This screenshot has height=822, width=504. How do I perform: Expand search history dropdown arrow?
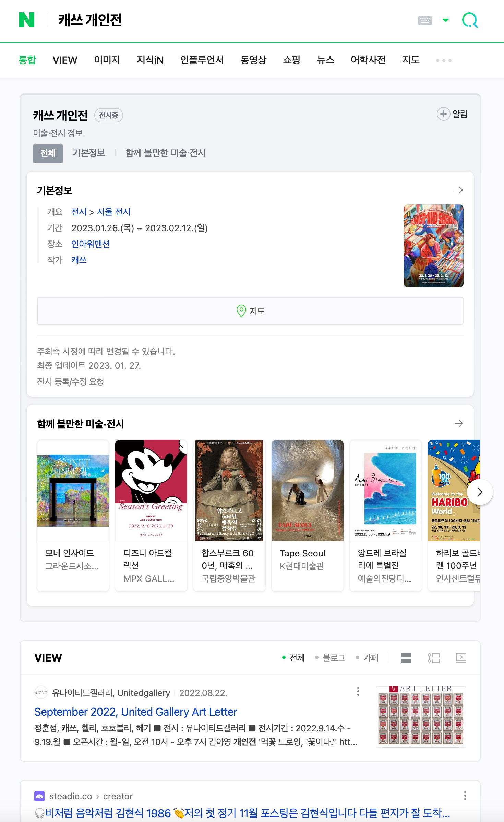pyautogui.click(x=446, y=20)
